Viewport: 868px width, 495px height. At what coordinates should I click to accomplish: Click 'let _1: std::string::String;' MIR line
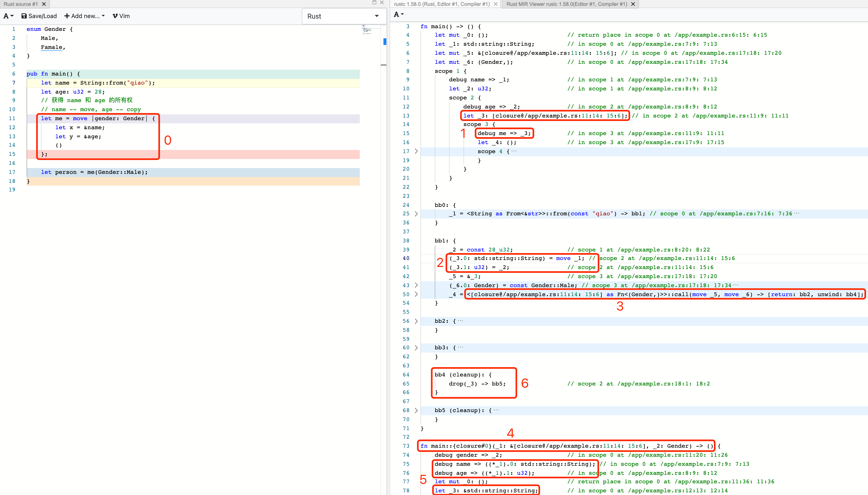point(485,44)
